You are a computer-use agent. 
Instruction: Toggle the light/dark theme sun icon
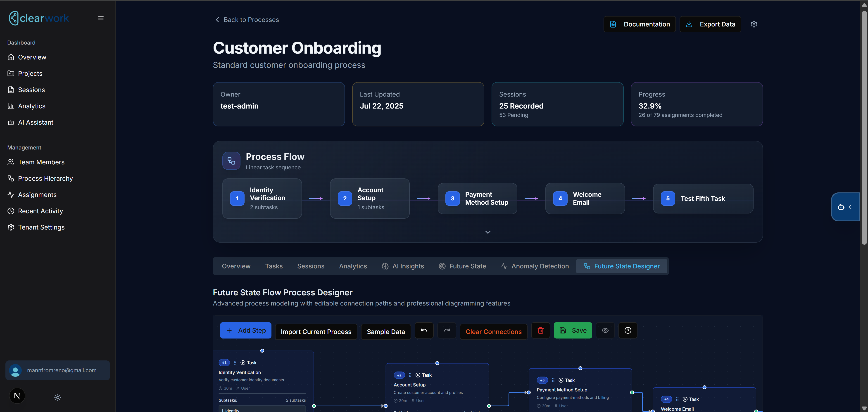click(58, 398)
